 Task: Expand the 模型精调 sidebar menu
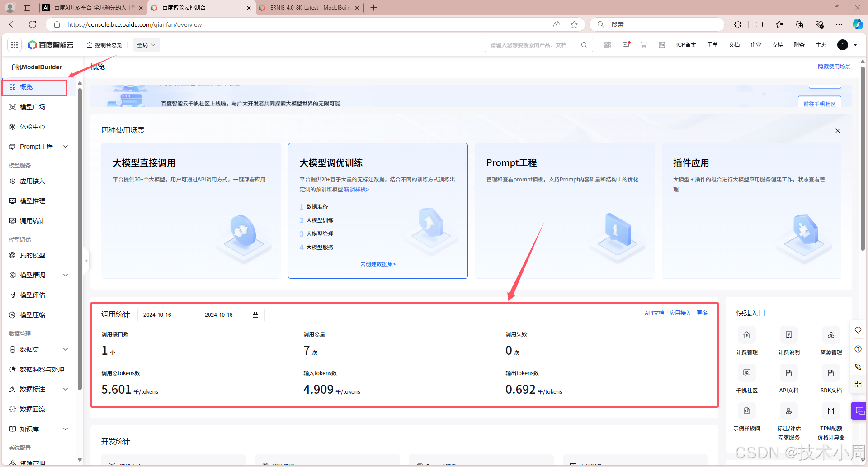(66, 275)
